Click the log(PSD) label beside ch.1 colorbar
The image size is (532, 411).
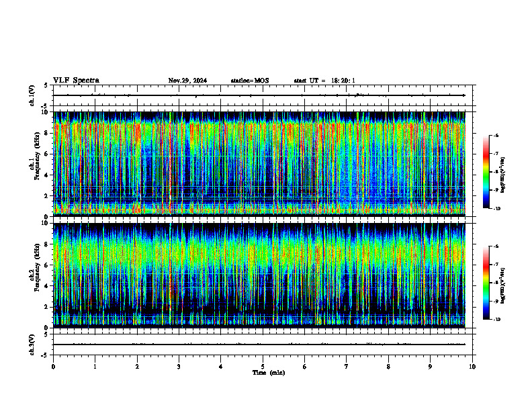tap(502, 175)
